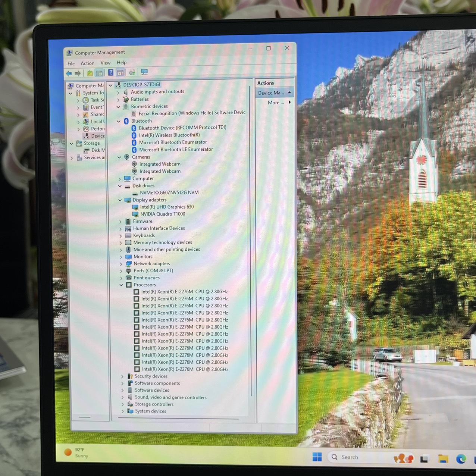Screen dimensions: 476x476
Task: Click the Storage controllers icon
Action: click(x=130, y=404)
